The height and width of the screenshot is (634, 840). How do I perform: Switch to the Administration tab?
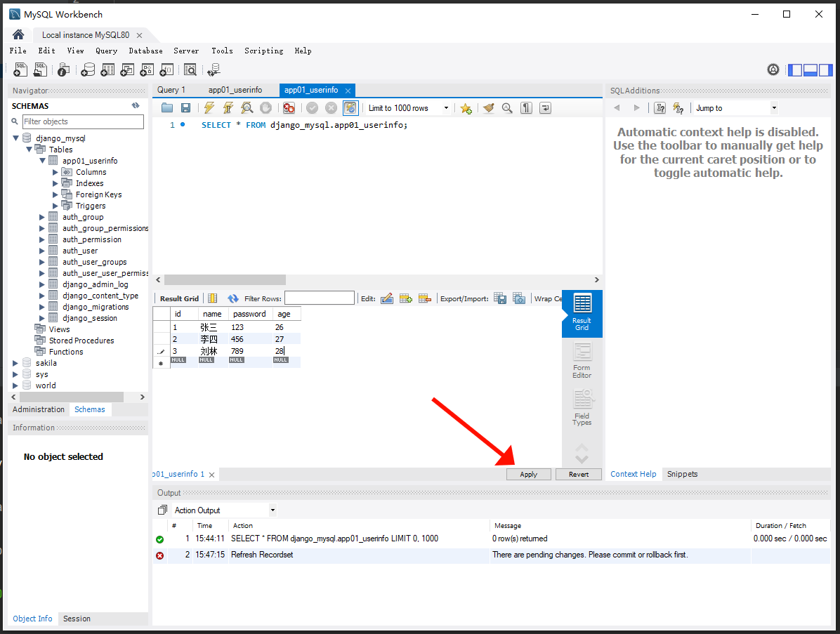(39, 409)
